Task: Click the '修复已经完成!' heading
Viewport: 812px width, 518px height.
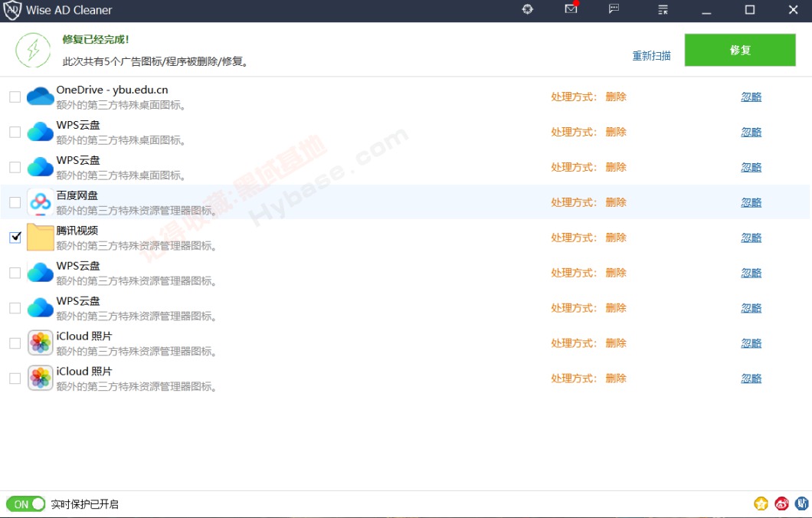Action: 96,39
